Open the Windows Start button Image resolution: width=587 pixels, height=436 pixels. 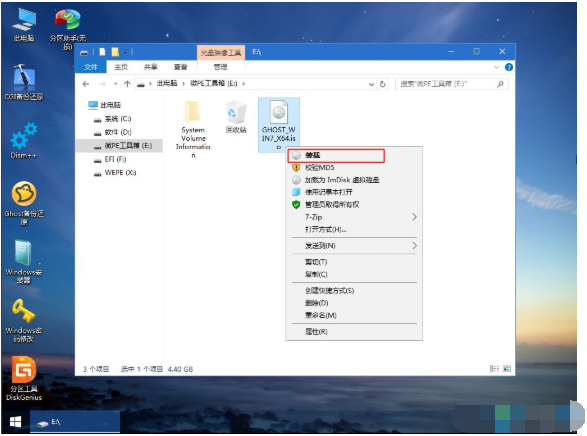[15, 422]
